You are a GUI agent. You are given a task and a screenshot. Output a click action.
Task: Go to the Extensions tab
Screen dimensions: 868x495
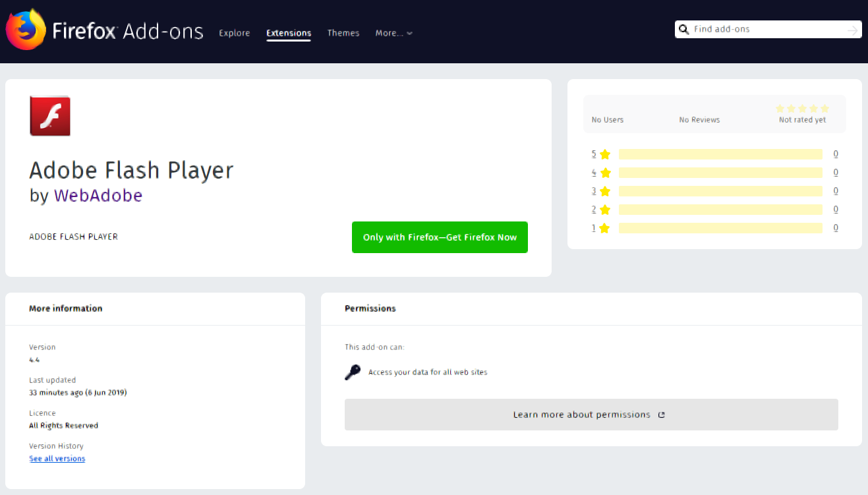[x=289, y=33]
